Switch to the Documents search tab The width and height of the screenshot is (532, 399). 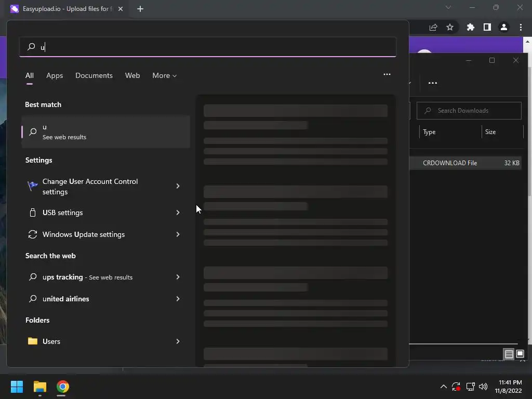click(94, 75)
